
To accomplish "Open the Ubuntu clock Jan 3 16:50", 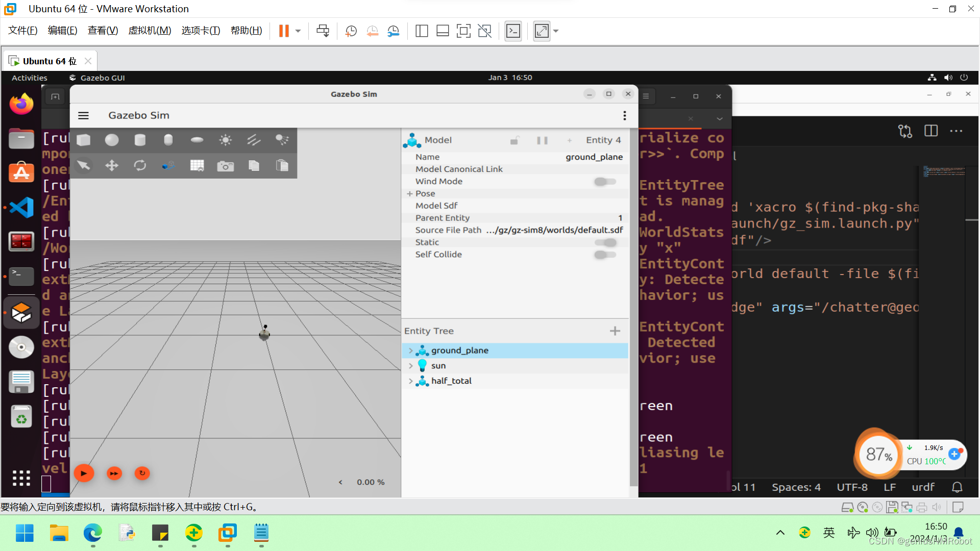I will coord(510,78).
